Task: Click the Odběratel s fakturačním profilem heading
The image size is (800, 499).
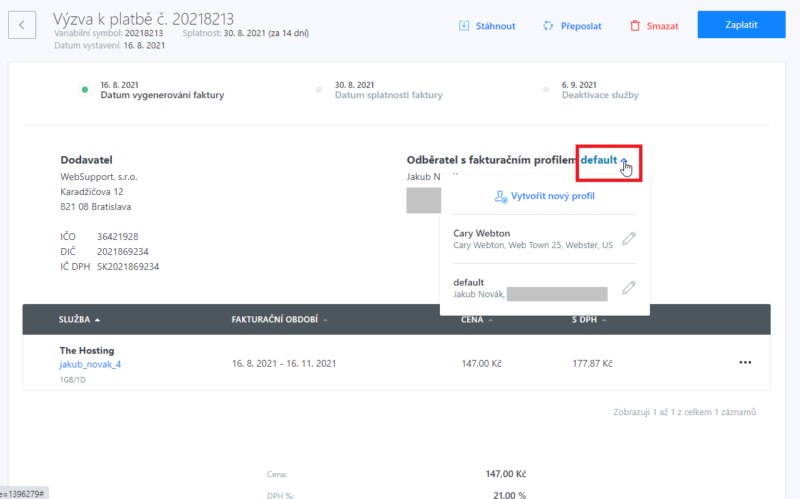Action: tap(491, 160)
